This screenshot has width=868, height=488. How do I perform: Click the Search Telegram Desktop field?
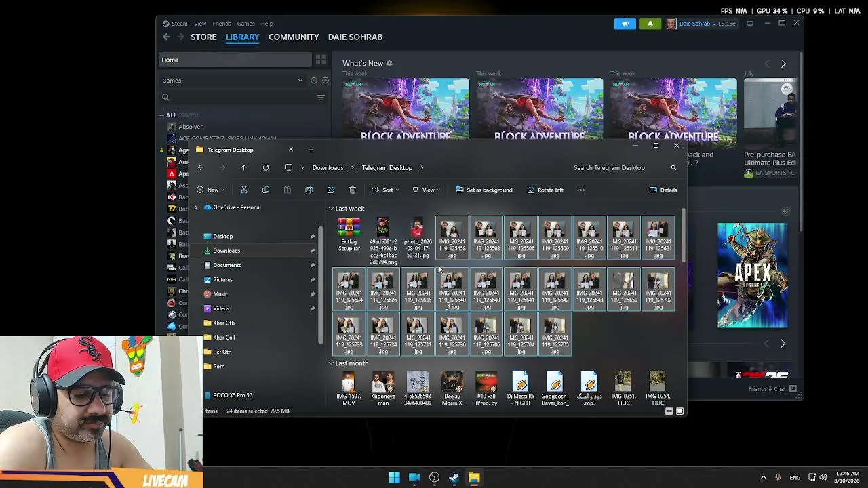(624, 167)
